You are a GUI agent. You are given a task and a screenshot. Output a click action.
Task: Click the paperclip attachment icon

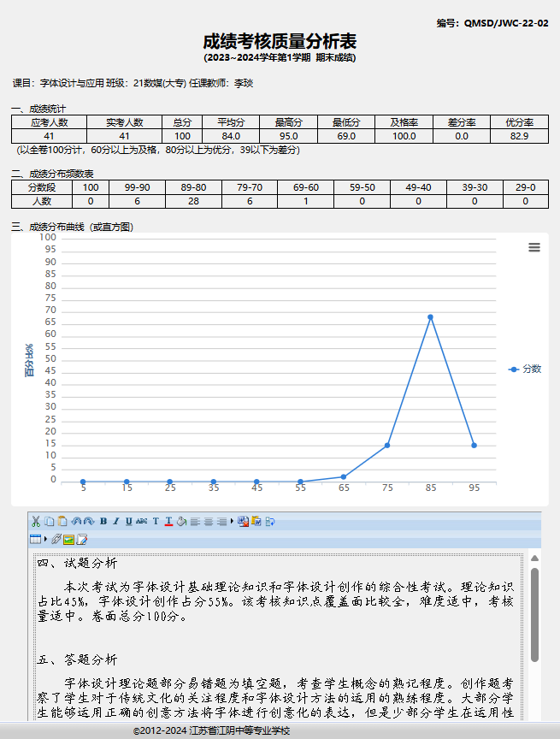point(56,539)
